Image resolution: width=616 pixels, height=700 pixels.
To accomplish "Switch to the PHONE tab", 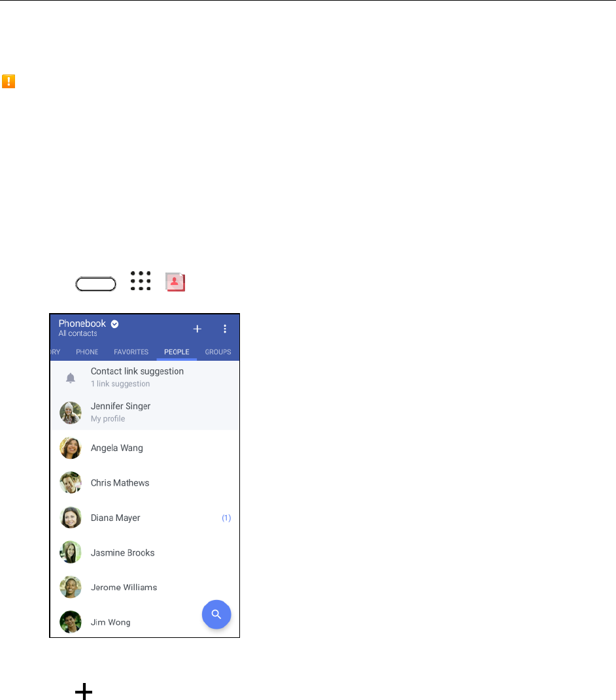I will 87,352.
